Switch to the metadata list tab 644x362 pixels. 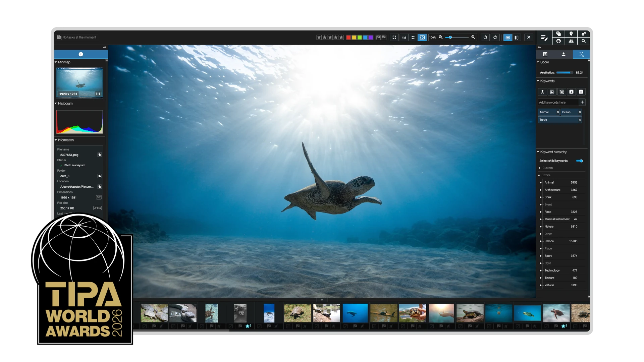545,54
